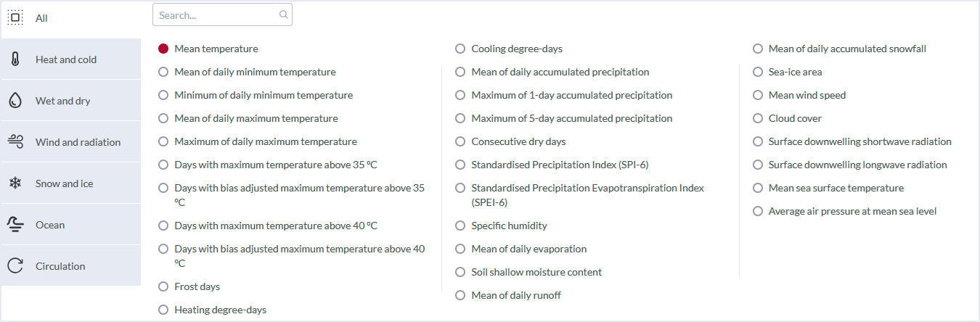Switch to the Heat and cold tab
Screen dimensions: 980x322
(x=66, y=59)
